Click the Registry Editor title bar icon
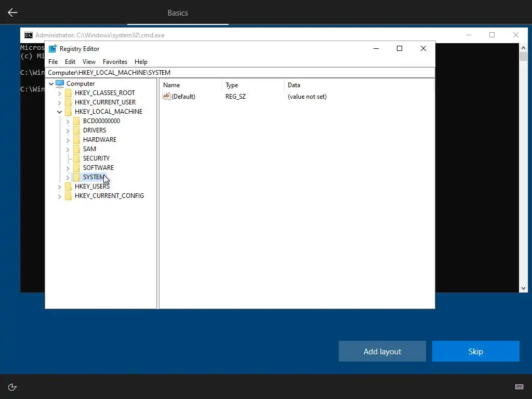This screenshot has width=532, height=399. pyautogui.click(x=52, y=48)
